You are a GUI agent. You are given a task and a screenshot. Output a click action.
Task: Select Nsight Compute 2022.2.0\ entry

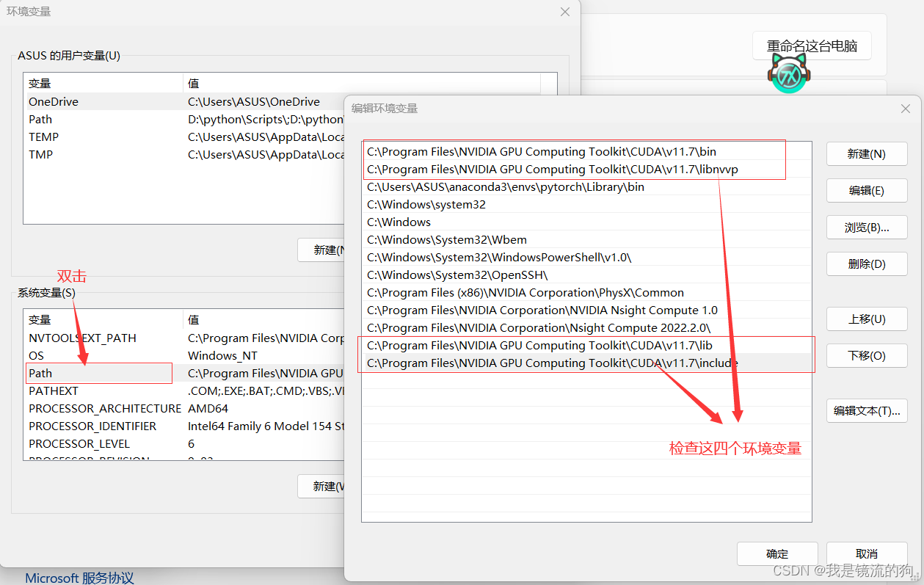point(587,328)
